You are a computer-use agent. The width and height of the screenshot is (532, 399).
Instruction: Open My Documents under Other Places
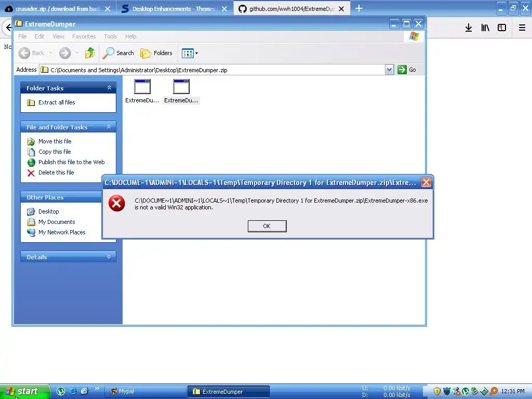(x=57, y=222)
